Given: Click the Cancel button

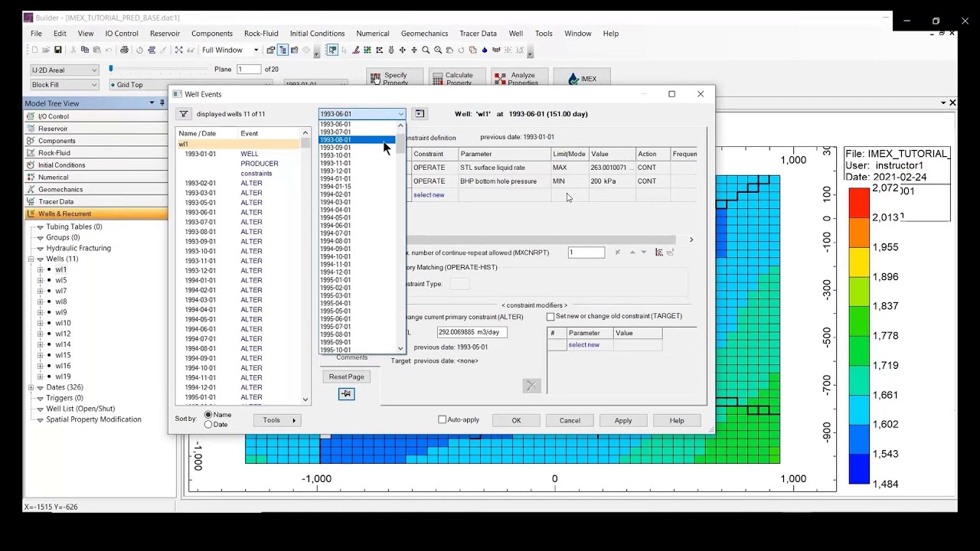Looking at the screenshot, I should (x=570, y=420).
